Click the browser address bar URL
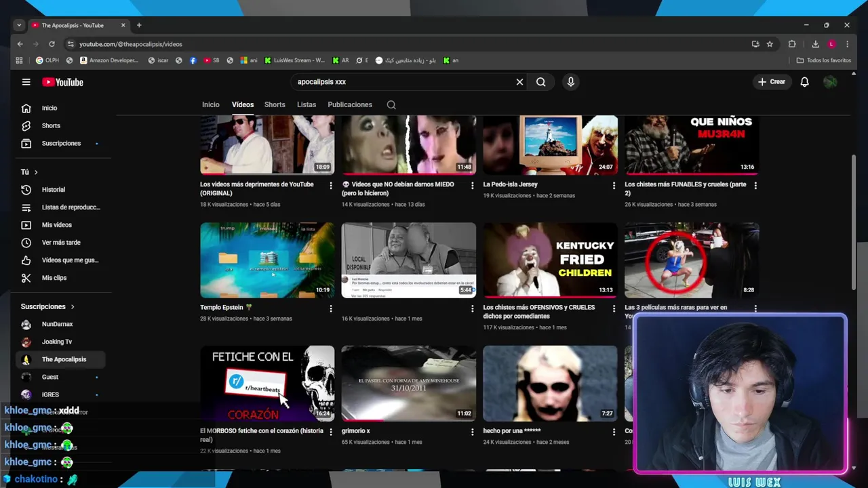Image resolution: width=868 pixels, height=488 pixels. coord(131,44)
